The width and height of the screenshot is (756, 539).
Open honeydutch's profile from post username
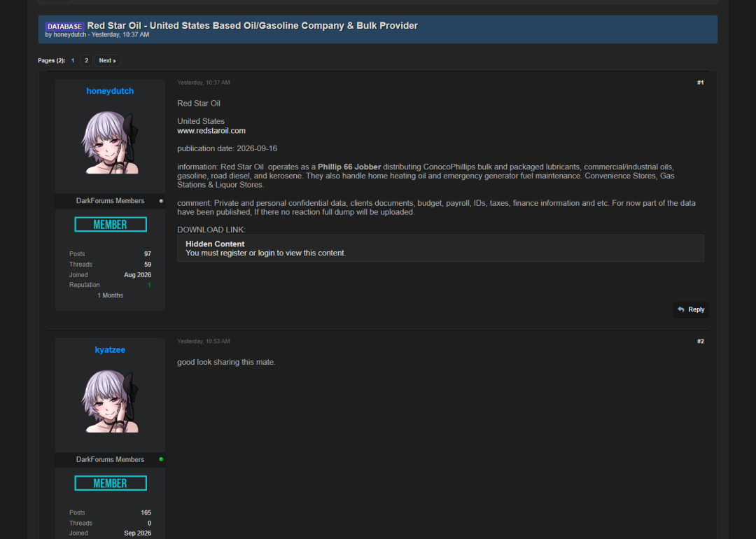point(110,91)
